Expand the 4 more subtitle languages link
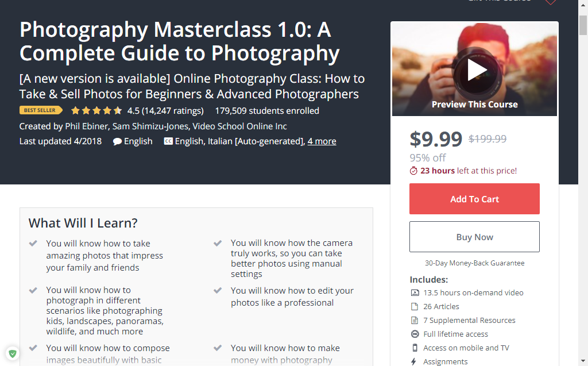 click(x=322, y=141)
